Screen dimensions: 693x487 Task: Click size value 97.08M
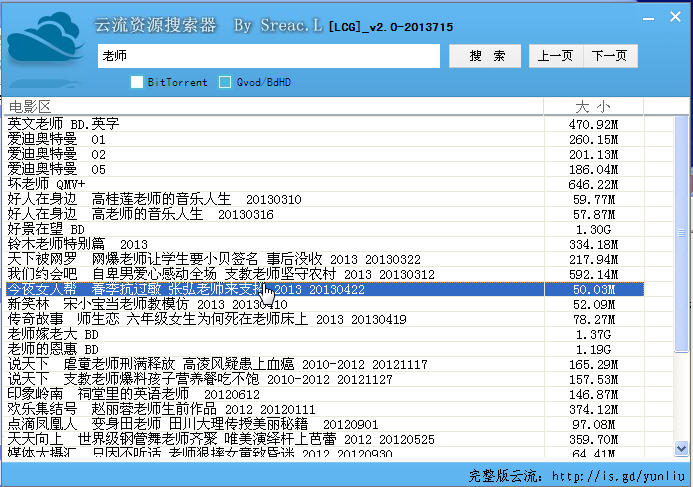pos(594,425)
